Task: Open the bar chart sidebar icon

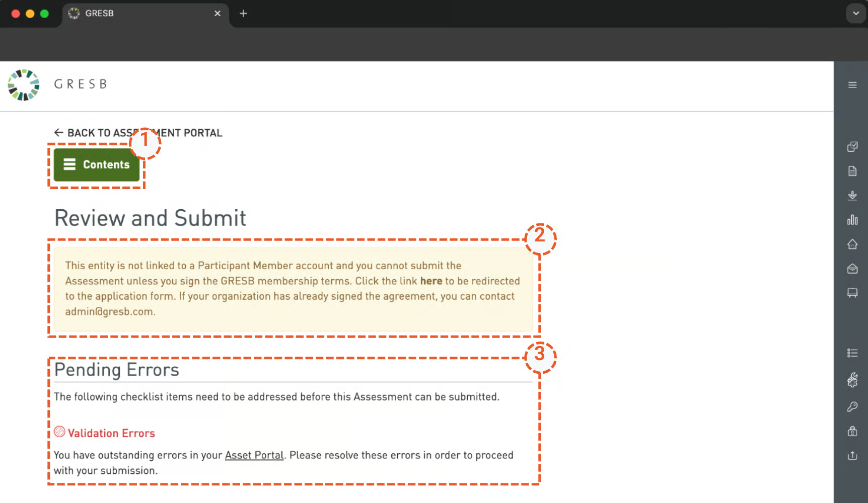Action: 852,220
